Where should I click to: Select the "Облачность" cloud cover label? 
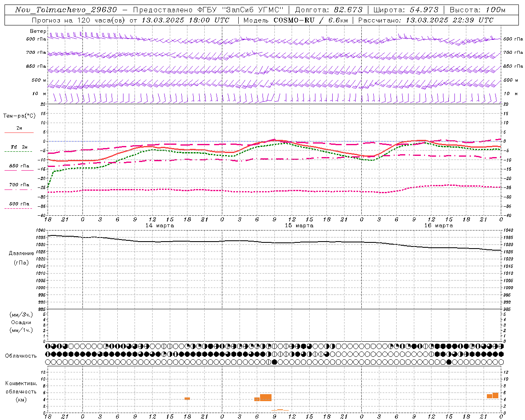(21, 356)
